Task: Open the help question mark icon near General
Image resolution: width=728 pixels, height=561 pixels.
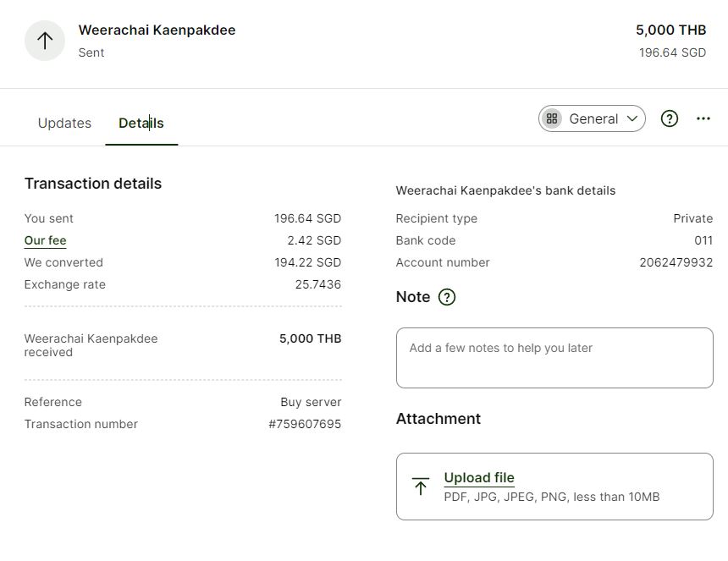Action: point(669,118)
